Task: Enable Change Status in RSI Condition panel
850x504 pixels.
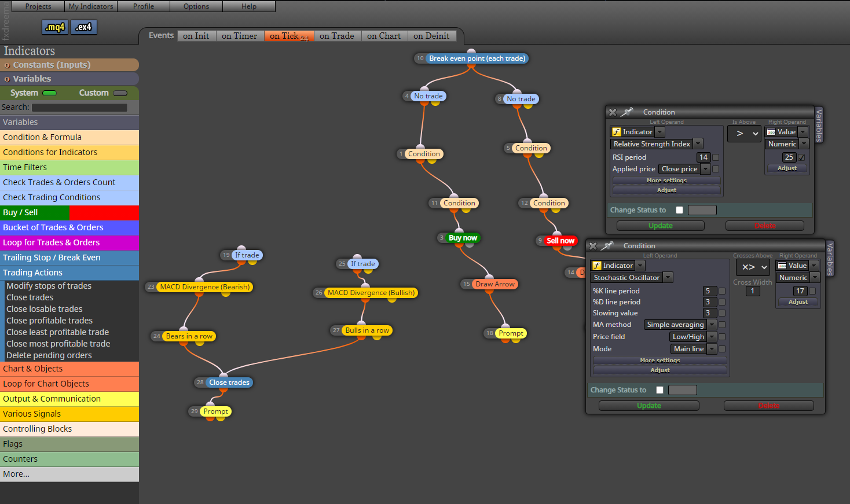Action: point(679,210)
